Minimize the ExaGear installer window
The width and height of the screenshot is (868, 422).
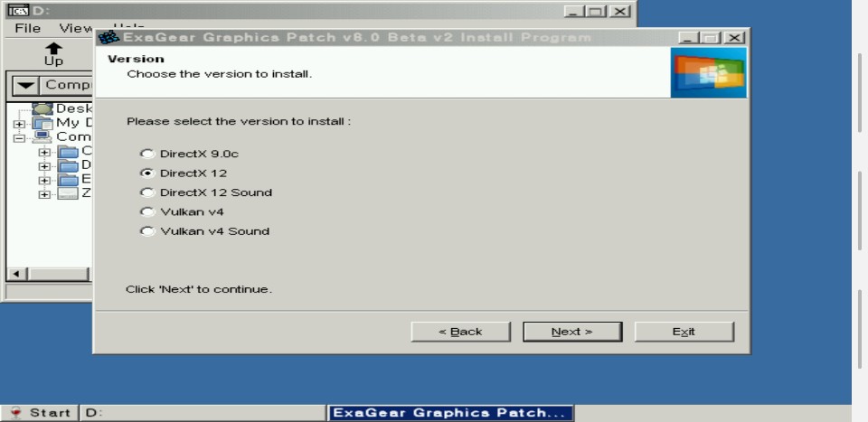point(688,38)
